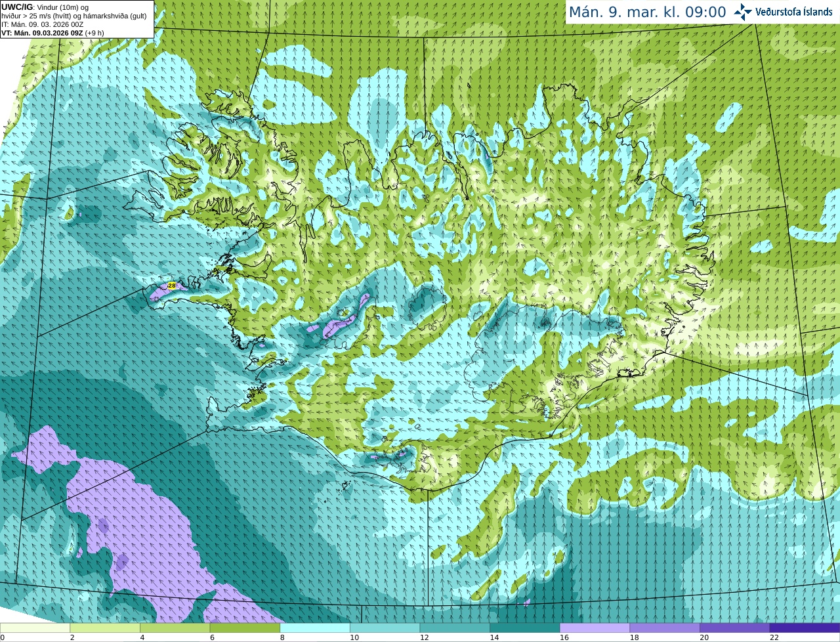Select the 4–6 m/s green legend swatch
This screenshot has width=840, height=642.
[x=175, y=628]
